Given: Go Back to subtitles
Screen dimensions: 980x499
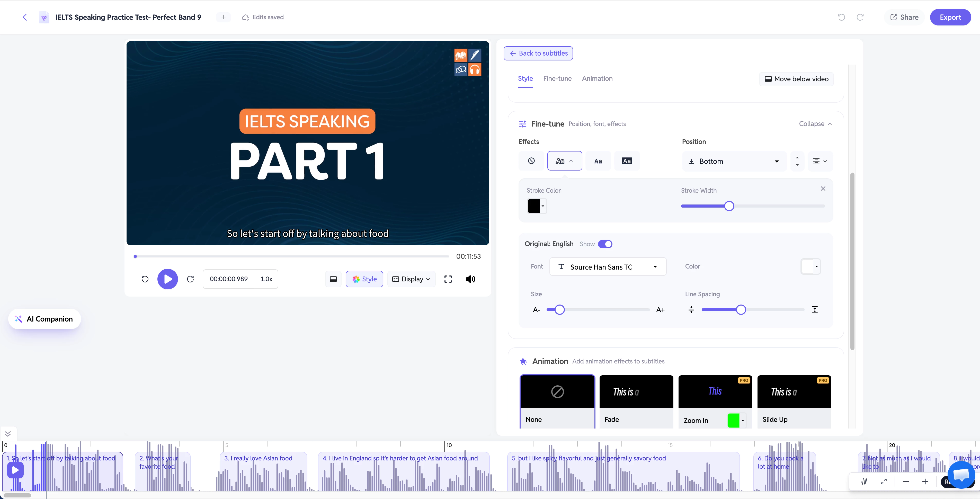Looking at the screenshot, I should coord(538,53).
